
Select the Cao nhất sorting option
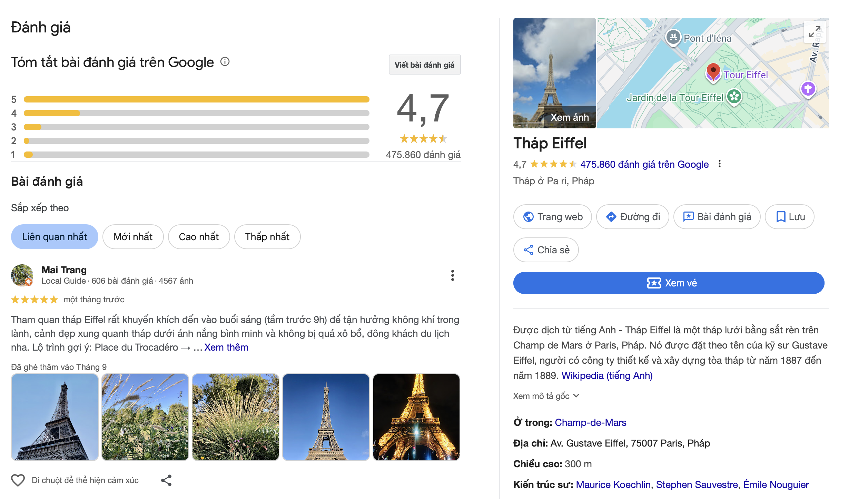(x=199, y=237)
